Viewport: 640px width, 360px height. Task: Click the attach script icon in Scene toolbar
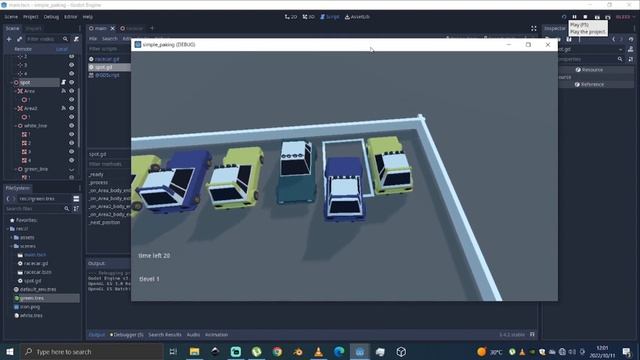click(x=76, y=39)
